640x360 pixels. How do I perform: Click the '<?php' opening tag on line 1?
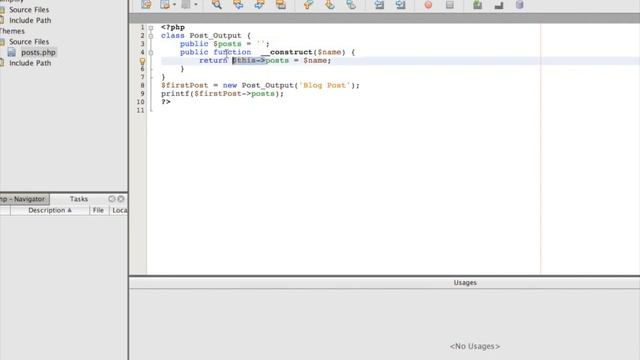point(173,27)
